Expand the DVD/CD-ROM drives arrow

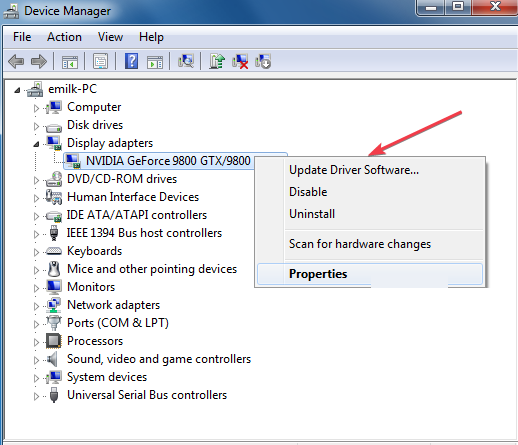click(36, 180)
